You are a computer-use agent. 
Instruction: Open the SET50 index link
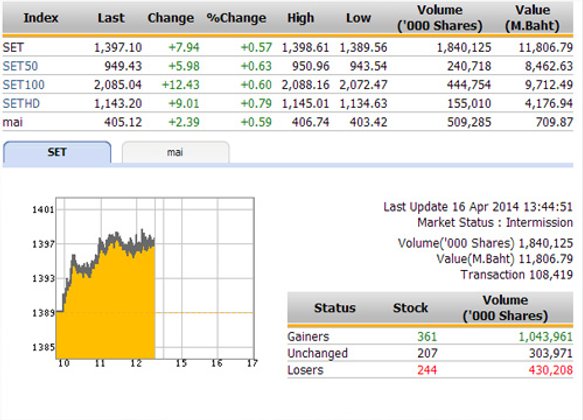(20, 66)
